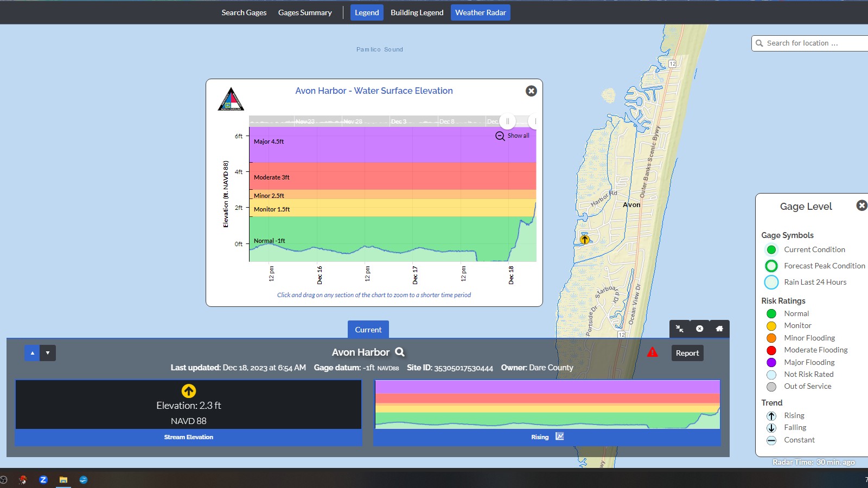868x488 pixels.
Task: Toggle the Weather Radar layer
Action: click(480, 12)
